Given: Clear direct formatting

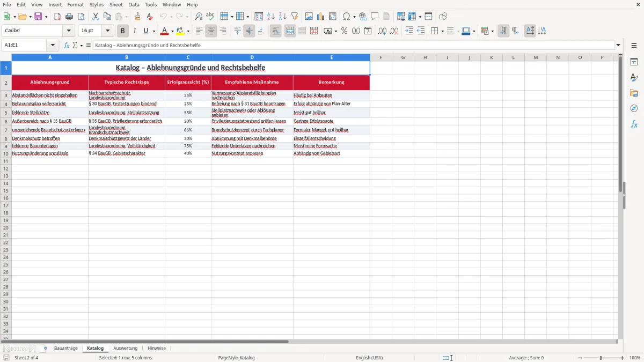Looking at the screenshot, I should point(149,17).
